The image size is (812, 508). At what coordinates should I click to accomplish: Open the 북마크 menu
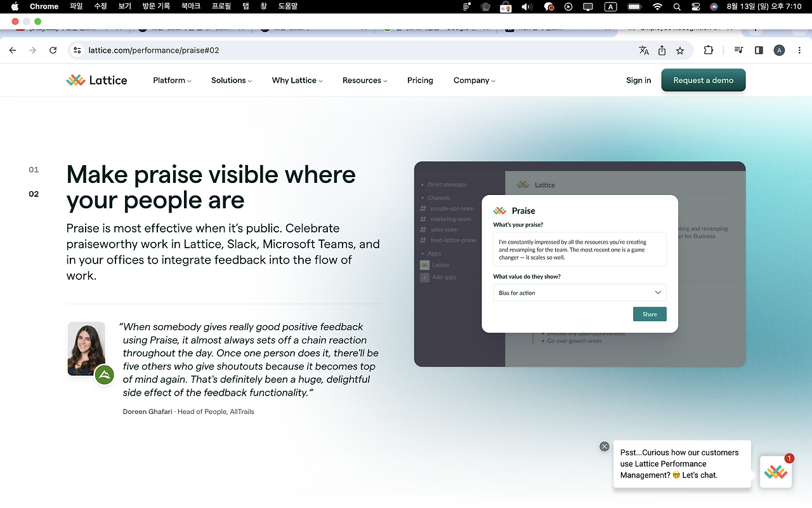pyautogui.click(x=191, y=6)
